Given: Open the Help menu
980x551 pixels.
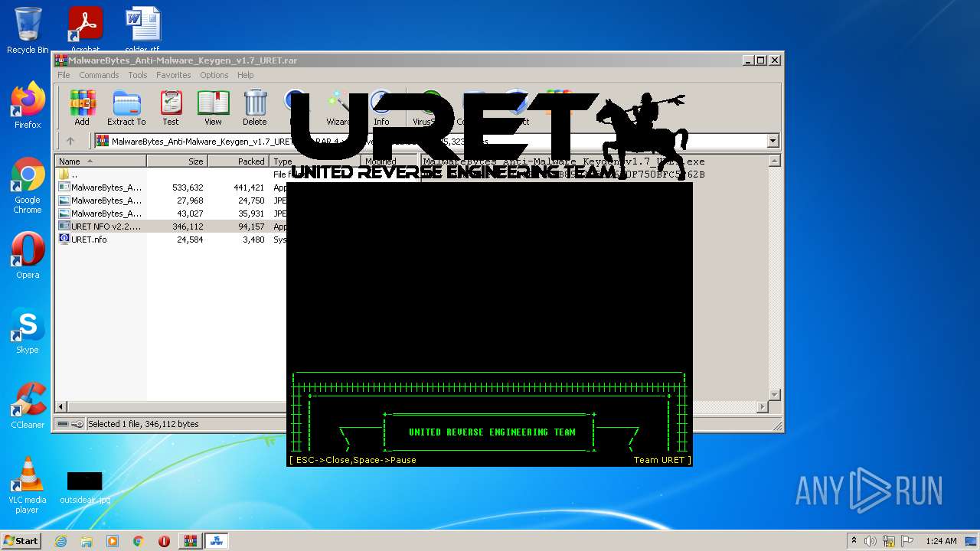Looking at the screenshot, I should pyautogui.click(x=245, y=75).
